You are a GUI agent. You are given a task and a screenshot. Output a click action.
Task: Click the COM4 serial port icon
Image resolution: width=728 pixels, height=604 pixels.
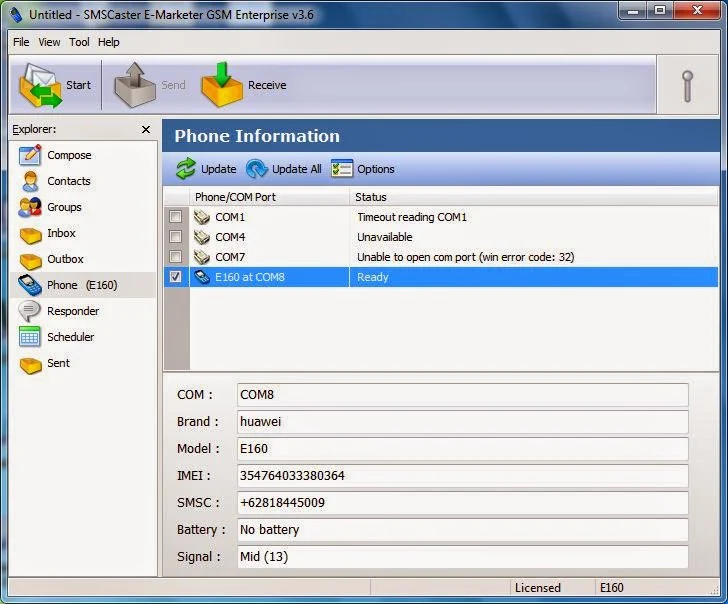pos(202,237)
